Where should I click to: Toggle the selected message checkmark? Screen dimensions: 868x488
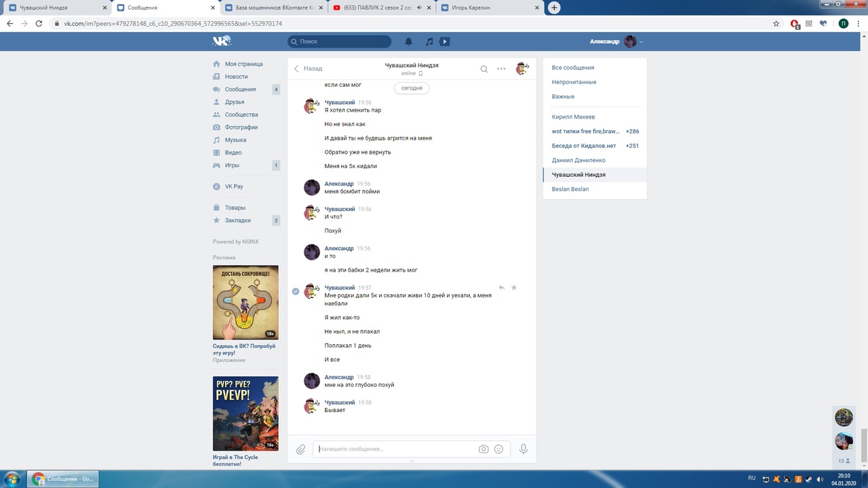pos(296,291)
